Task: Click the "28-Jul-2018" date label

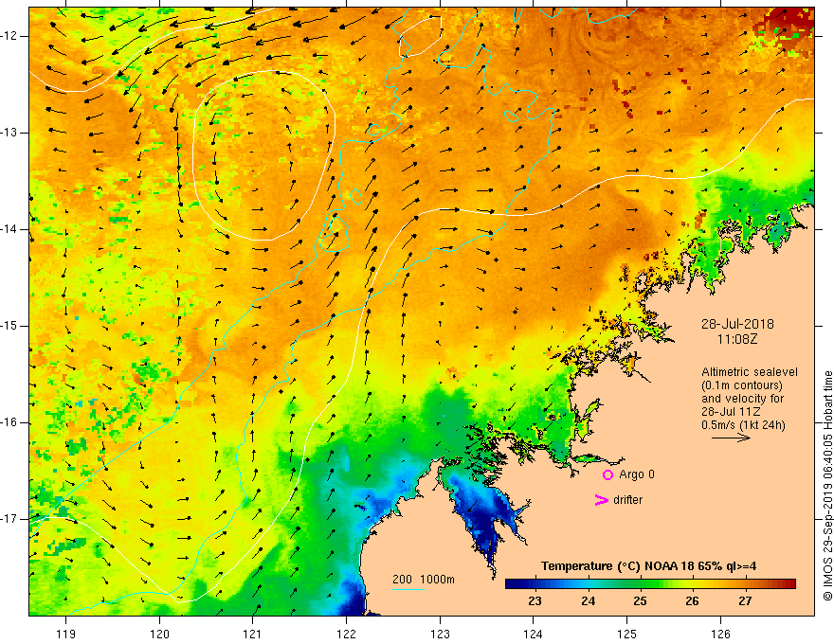Action: click(737, 324)
